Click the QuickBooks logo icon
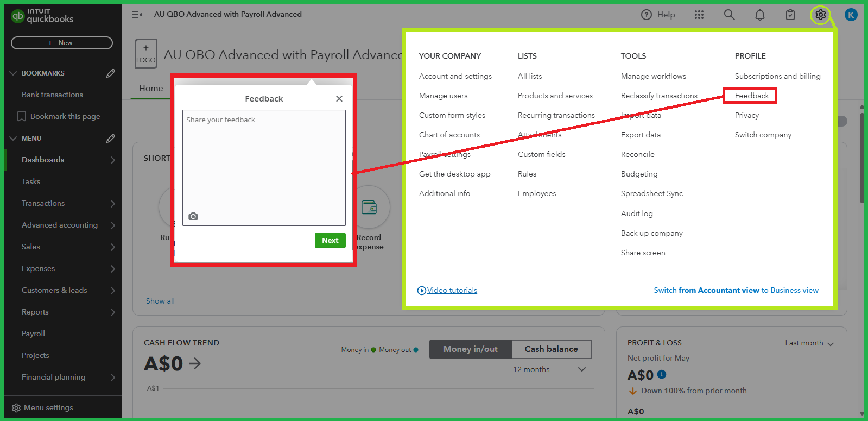The height and width of the screenshot is (421, 868). (x=18, y=16)
